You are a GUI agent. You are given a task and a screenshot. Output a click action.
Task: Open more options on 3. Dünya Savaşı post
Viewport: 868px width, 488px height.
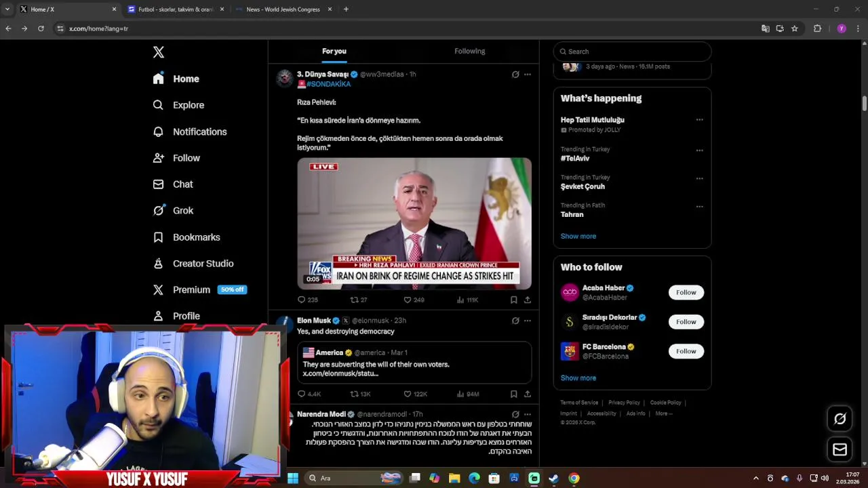(528, 75)
